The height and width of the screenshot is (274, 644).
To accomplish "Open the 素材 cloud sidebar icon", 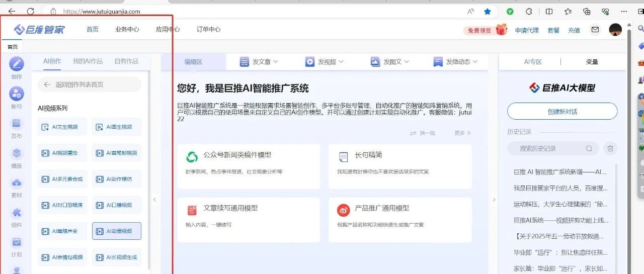I will (x=17, y=182).
